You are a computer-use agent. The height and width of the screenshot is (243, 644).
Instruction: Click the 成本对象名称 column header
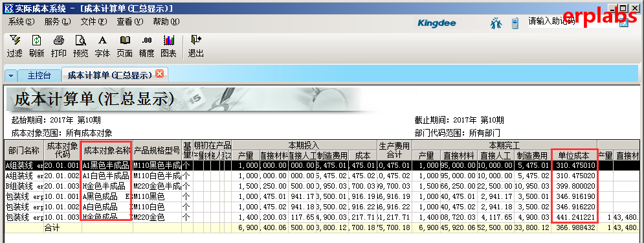[x=107, y=150]
